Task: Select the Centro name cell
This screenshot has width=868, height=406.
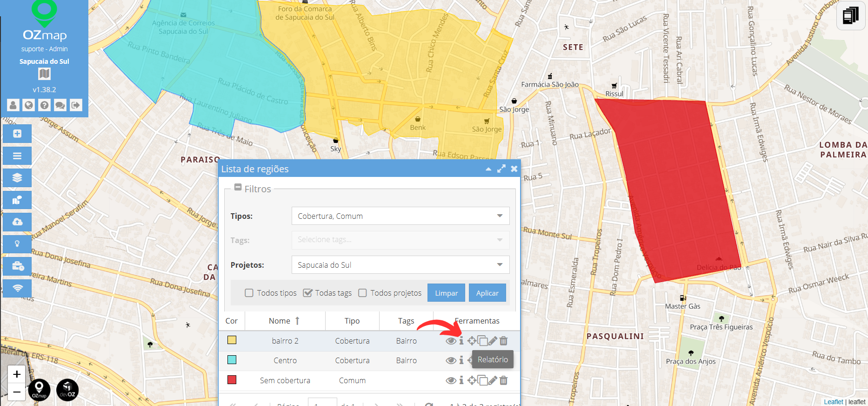Action: [x=285, y=360]
